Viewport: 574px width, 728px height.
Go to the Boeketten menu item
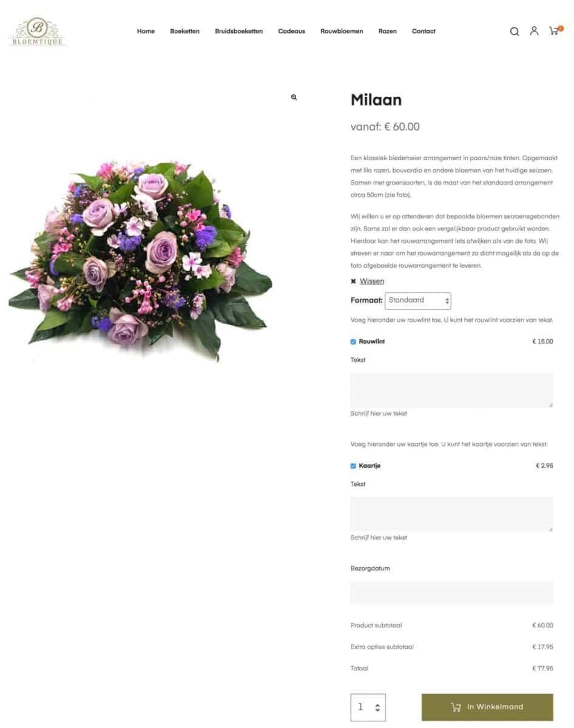click(185, 32)
